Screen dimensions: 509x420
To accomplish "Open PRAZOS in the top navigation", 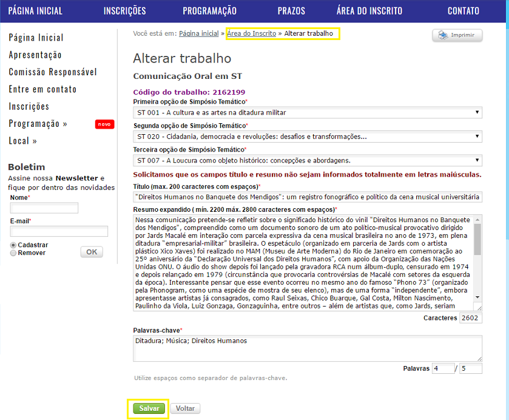I will pyautogui.click(x=291, y=11).
